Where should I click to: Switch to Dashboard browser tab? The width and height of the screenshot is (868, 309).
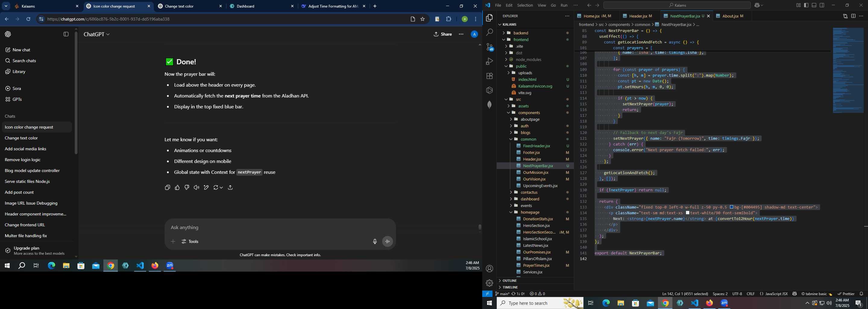262,6
